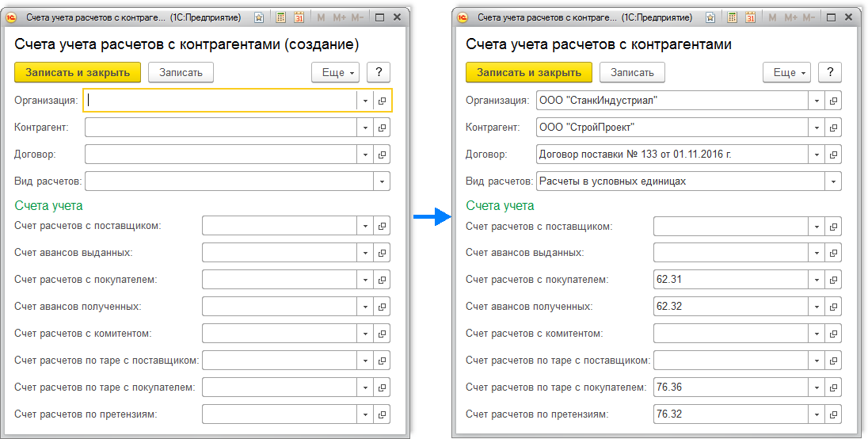Open the Еще menu in the creation window
Screen dimensions: 868x439
336,72
